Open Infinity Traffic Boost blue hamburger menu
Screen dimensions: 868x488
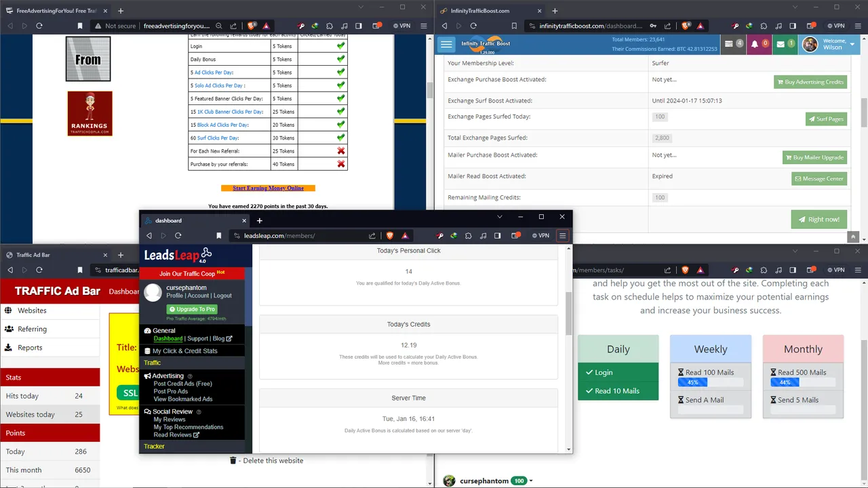446,45
